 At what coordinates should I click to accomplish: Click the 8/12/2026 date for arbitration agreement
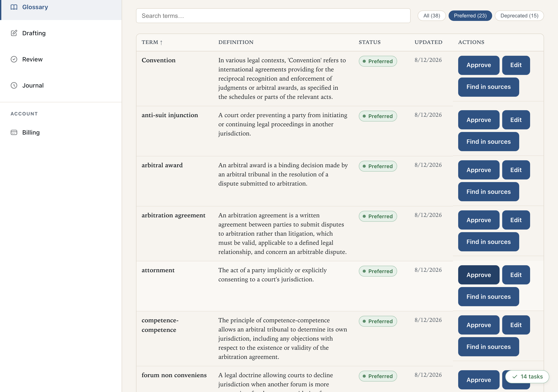428,215
